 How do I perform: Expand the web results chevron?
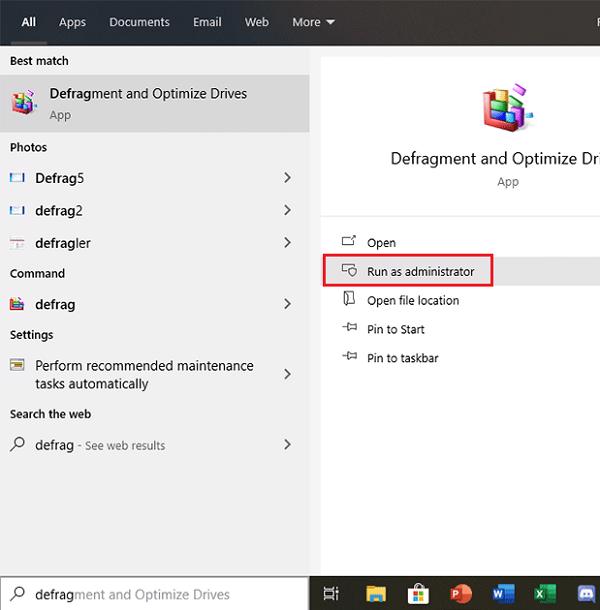tap(287, 445)
